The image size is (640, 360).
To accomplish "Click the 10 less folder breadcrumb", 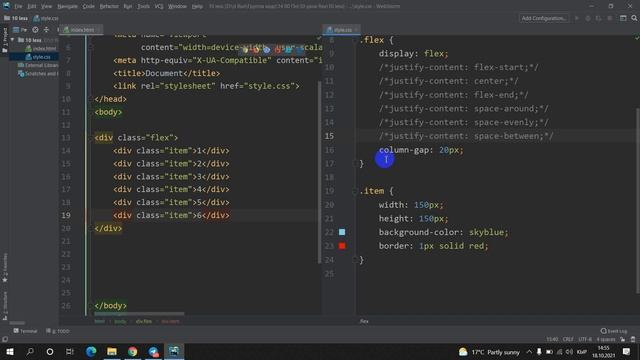I will (16, 18).
